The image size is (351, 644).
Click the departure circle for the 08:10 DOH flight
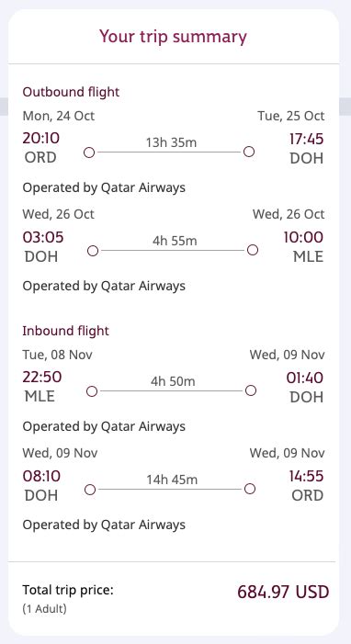[x=90, y=490]
